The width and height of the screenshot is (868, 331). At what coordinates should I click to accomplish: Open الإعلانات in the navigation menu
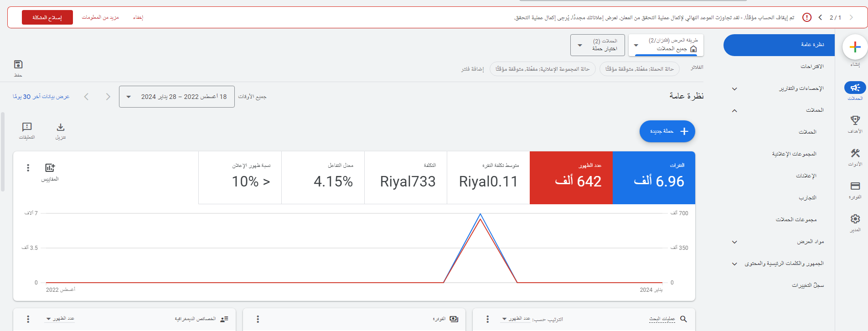click(806, 176)
